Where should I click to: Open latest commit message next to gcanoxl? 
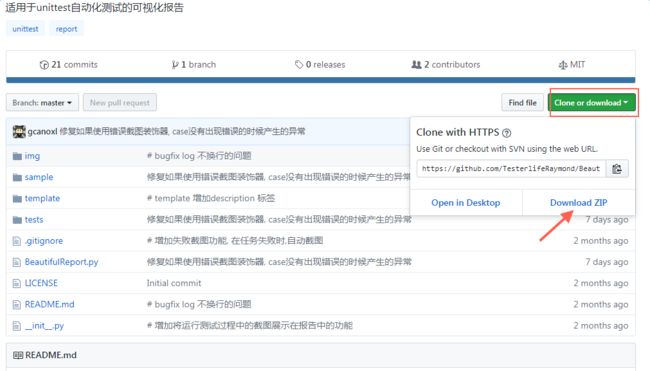[182, 131]
